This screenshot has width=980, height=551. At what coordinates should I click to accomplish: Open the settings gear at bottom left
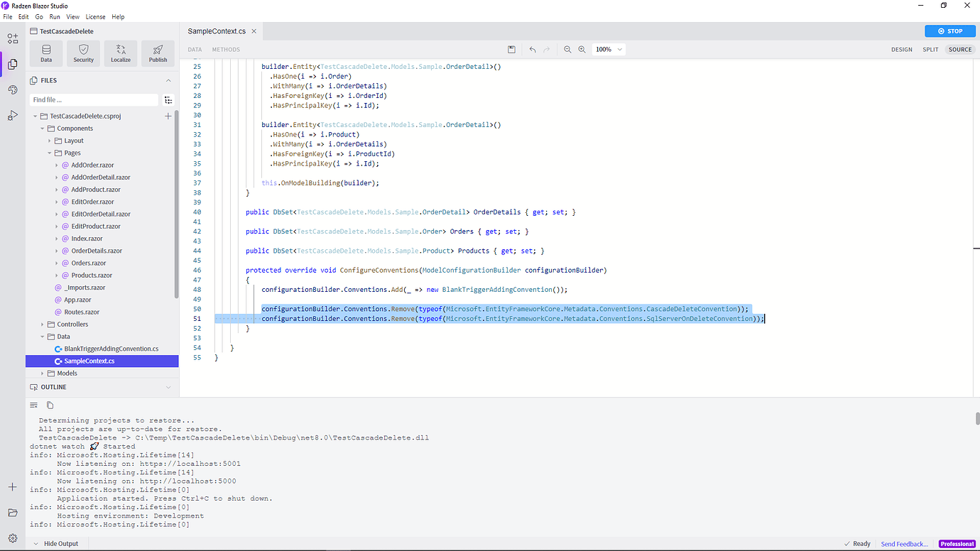12,538
